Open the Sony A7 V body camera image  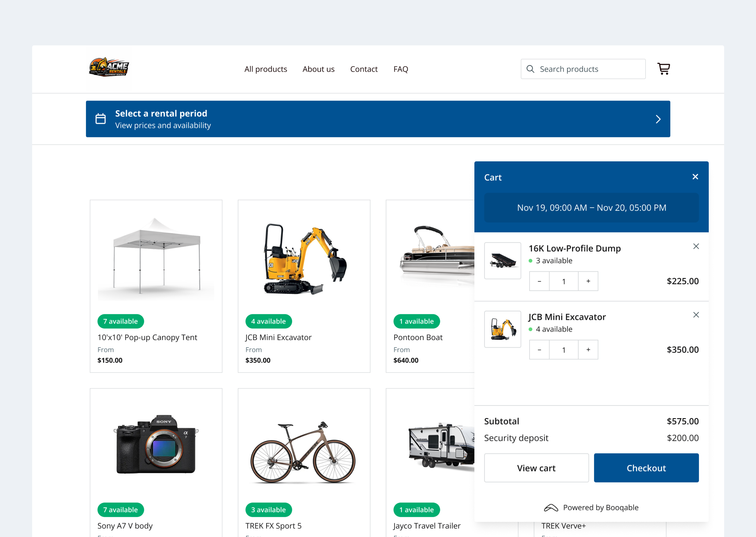coord(156,445)
